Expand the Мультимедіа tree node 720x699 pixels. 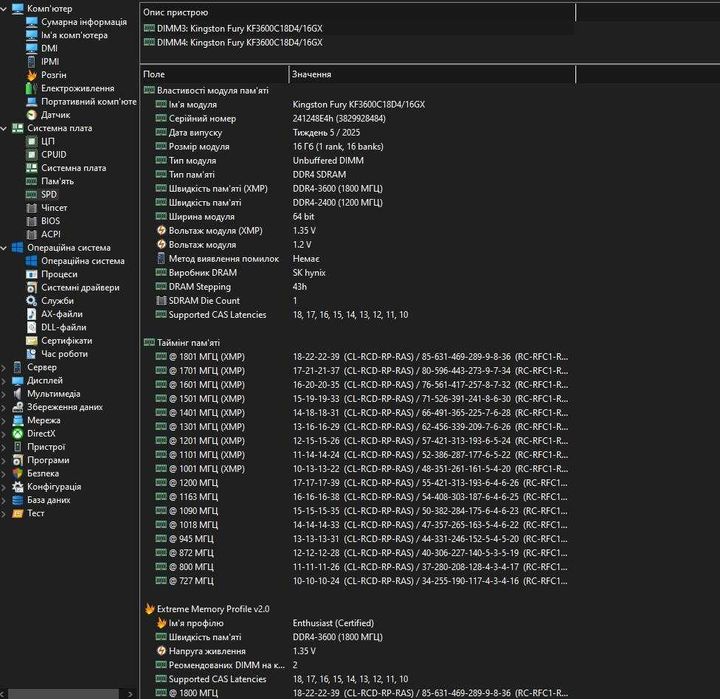4,395
